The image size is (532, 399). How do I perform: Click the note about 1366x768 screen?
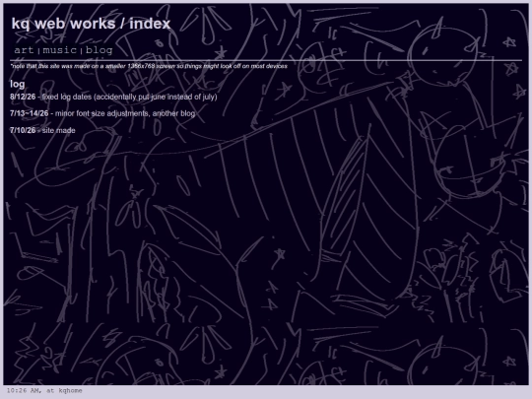[149, 66]
